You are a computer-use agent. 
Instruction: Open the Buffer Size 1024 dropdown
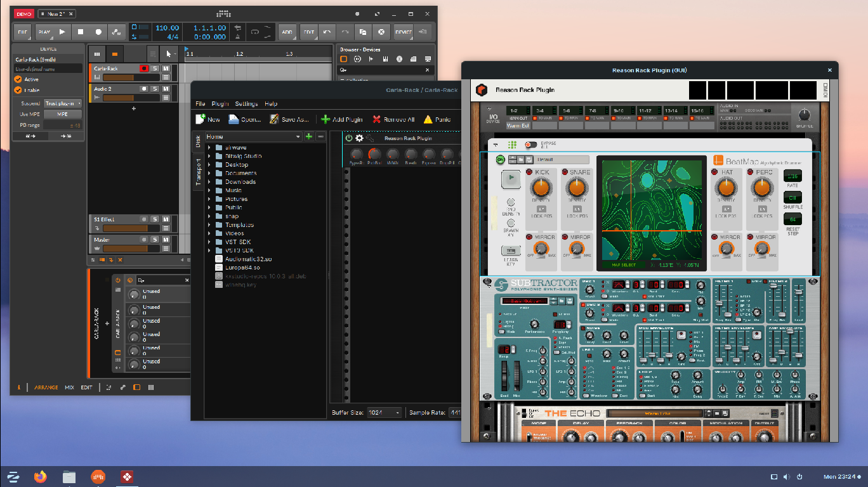coord(385,412)
